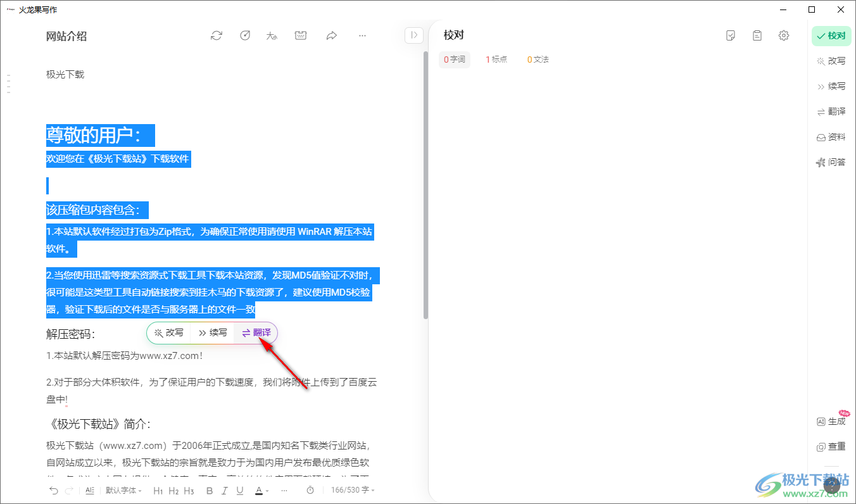Click the timer stopwatch icon
The width and height of the screenshot is (856, 504).
click(310, 491)
